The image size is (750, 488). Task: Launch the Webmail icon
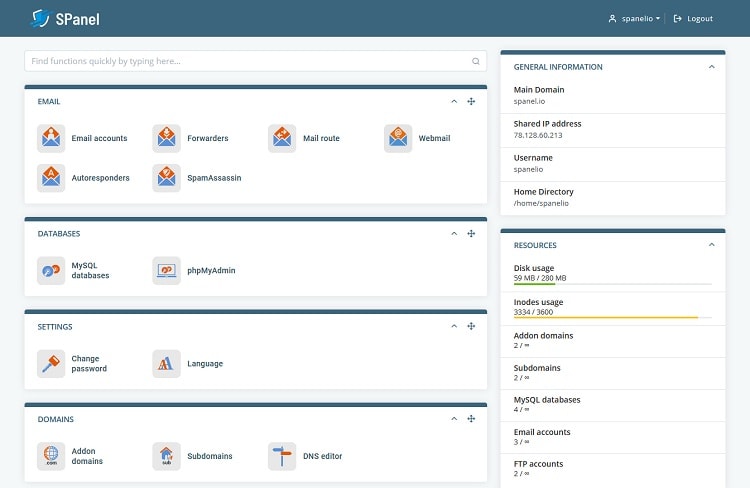pos(398,138)
